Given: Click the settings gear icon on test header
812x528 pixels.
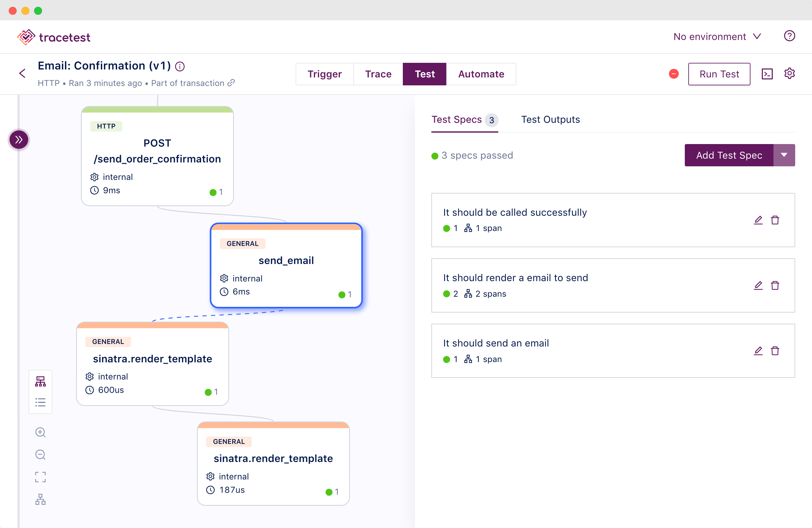Looking at the screenshot, I should pyautogui.click(x=789, y=73).
